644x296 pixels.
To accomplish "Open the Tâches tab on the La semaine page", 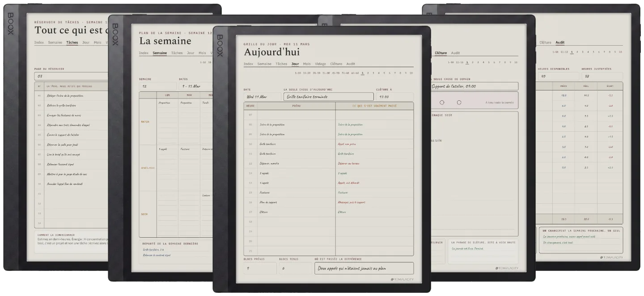I will point(177,53).
